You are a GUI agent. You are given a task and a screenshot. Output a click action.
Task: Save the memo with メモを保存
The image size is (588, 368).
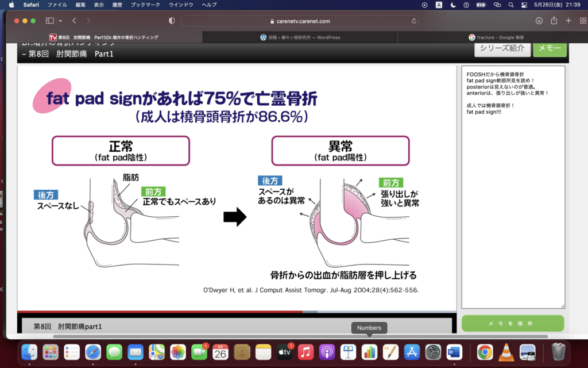512,324
